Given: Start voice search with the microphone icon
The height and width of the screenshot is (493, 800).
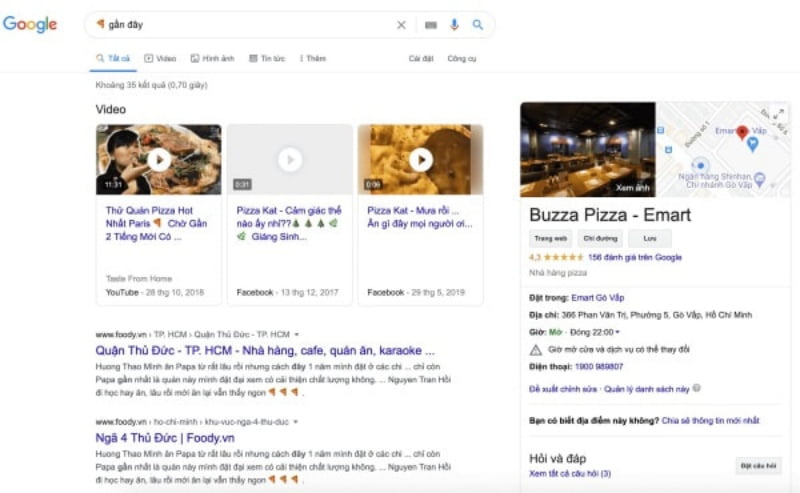Looking at the screenshot, I should tap(454, 25).
